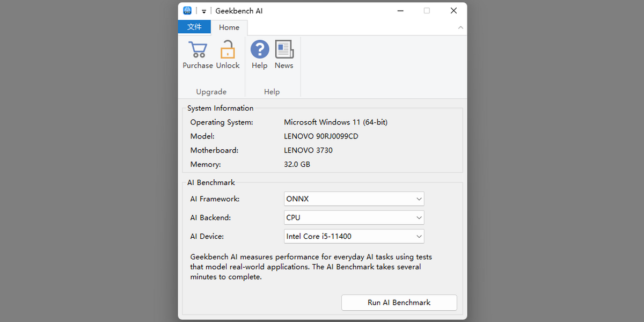Image resolution: width=644 pixels, height=322 pixels.
Task: Click the AI Backend label
Action: point(210,217)
